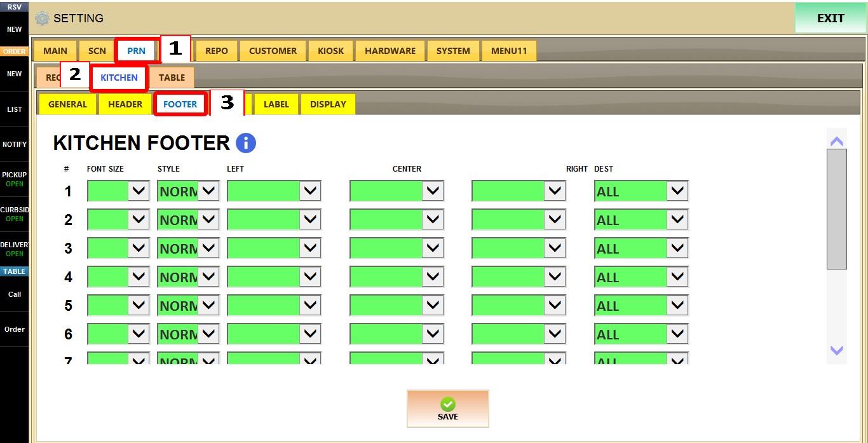The image size is (868, 443).
Task: Open the GENERAL kitchen tab
Action: click(x=67, y=104)
